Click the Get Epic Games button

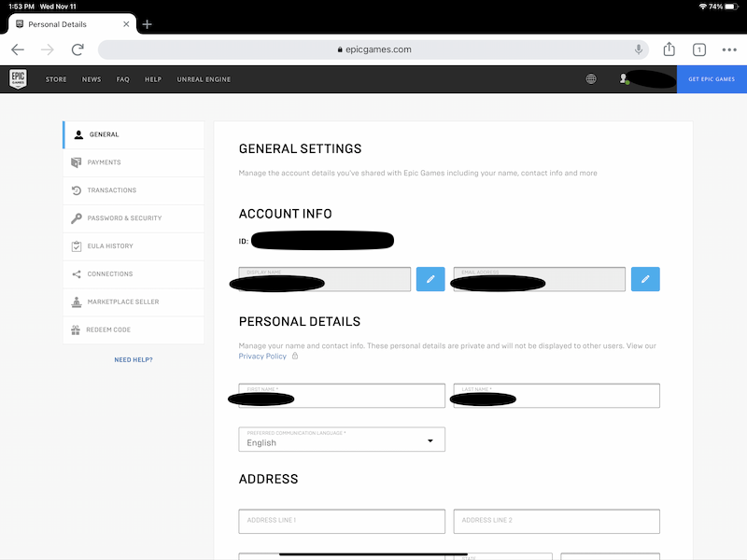point(712,79)
